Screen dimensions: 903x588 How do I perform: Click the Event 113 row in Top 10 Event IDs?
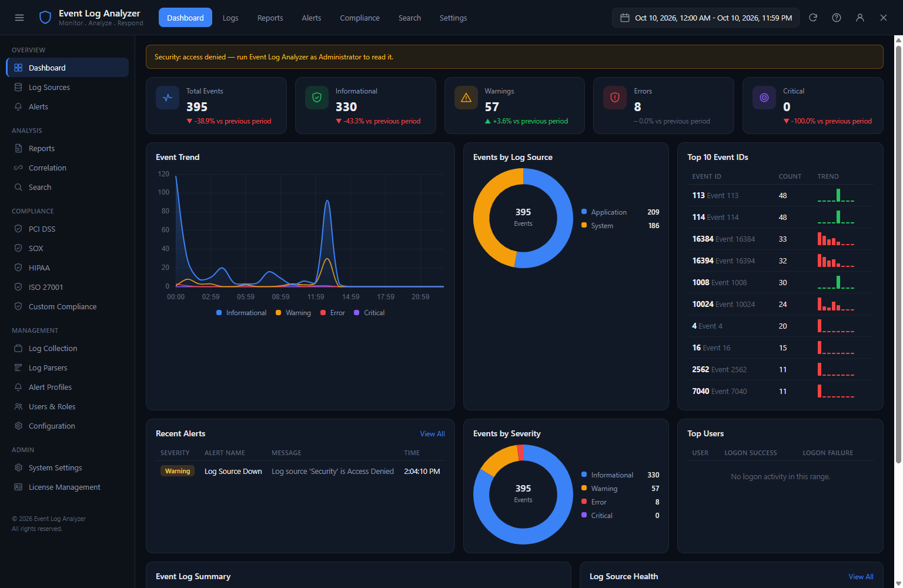(x=780, y=195)
